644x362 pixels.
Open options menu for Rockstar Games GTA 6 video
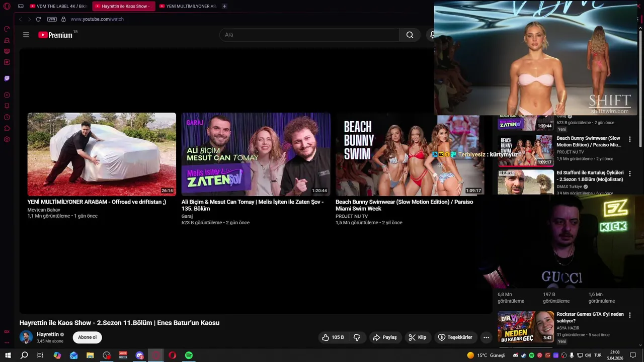click(x=629, y=315)
